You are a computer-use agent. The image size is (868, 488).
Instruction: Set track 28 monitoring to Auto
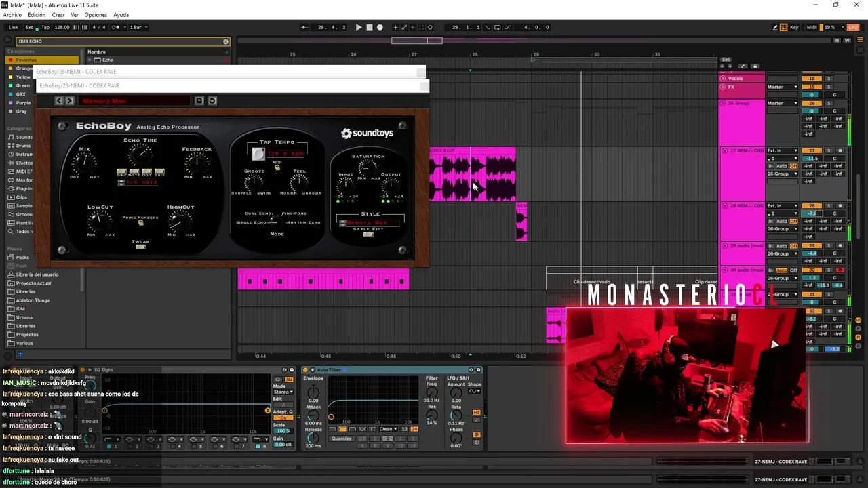coord(782,222)
